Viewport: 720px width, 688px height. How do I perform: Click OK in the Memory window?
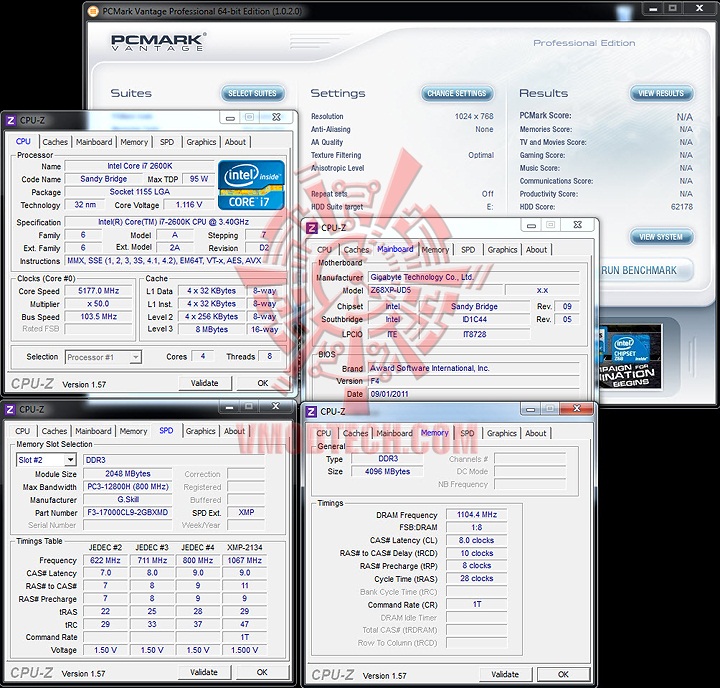click(x=563, y=674)
